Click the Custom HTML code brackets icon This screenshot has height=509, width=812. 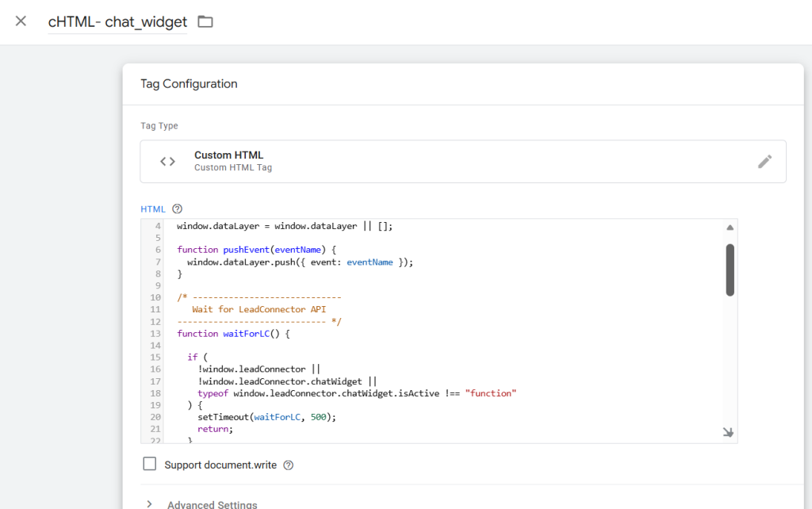click(x=167, y=162)
